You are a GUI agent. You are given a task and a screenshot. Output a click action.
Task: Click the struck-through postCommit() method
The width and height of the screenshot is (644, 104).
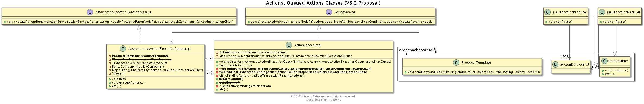click(x=229, y=82)
